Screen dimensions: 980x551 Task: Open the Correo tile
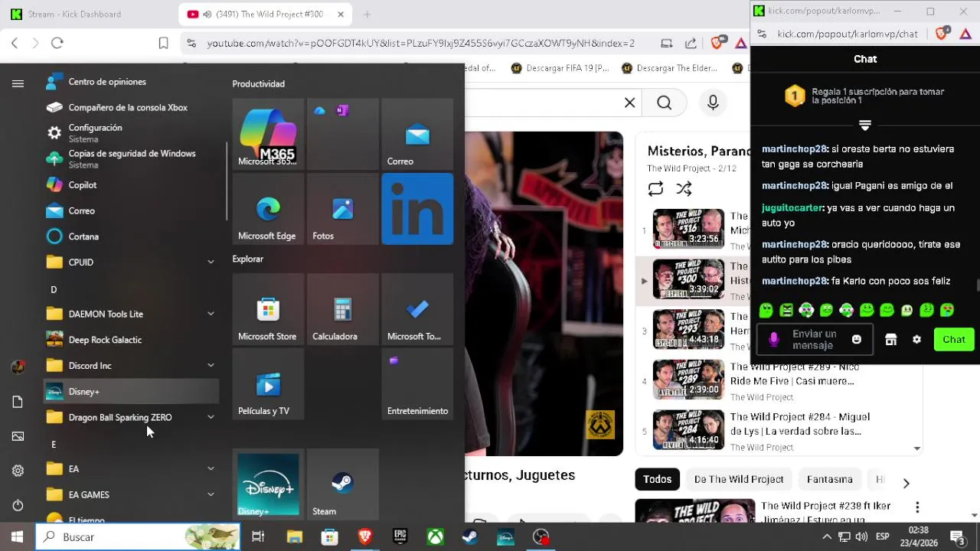tap(417, 134)
